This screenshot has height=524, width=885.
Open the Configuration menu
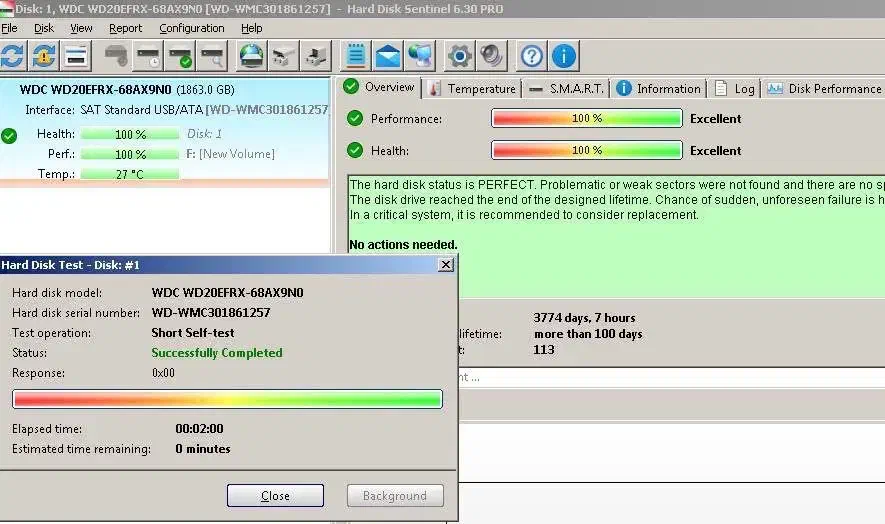pyautogui.click(x=192, y=28)
